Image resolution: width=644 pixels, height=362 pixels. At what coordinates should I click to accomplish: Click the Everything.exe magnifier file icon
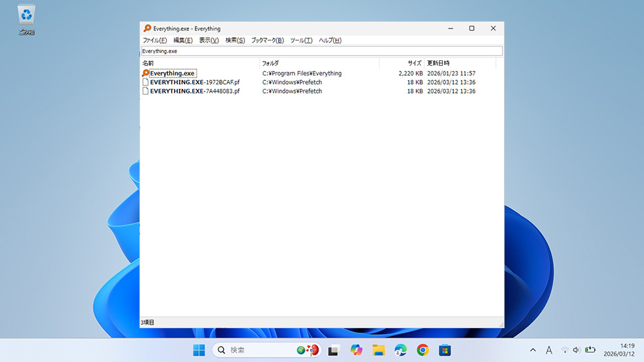point(146,74)
